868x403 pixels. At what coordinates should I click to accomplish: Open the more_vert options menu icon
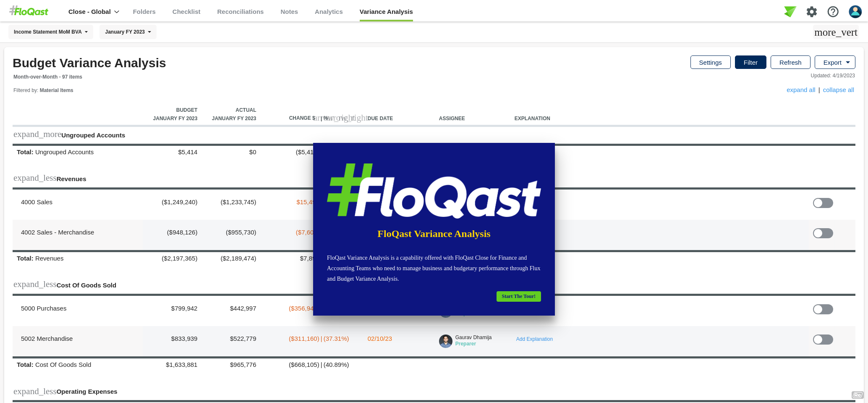(835, 32)
